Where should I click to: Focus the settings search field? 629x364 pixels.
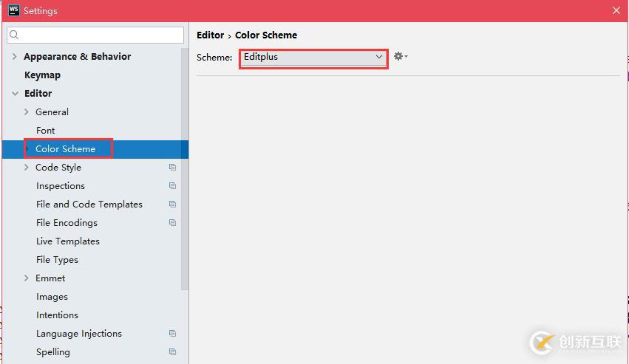point(95,35)
